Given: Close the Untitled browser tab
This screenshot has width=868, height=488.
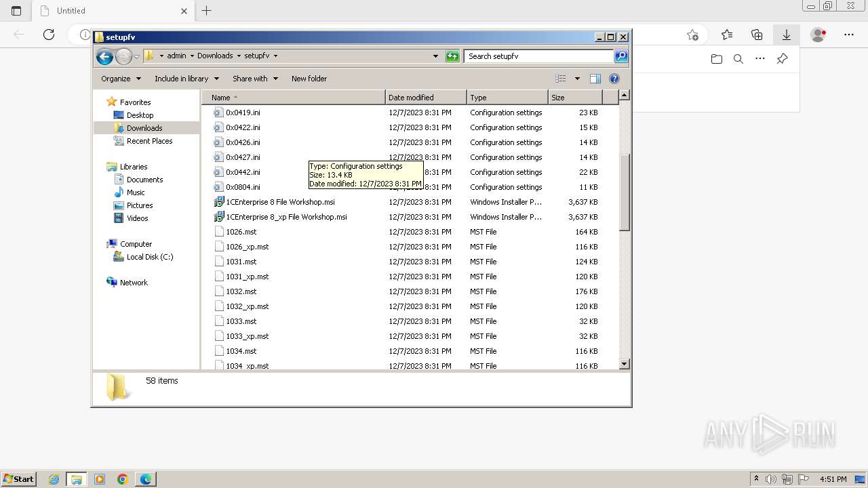Looking at the screenshot, I should pos(184,11).
